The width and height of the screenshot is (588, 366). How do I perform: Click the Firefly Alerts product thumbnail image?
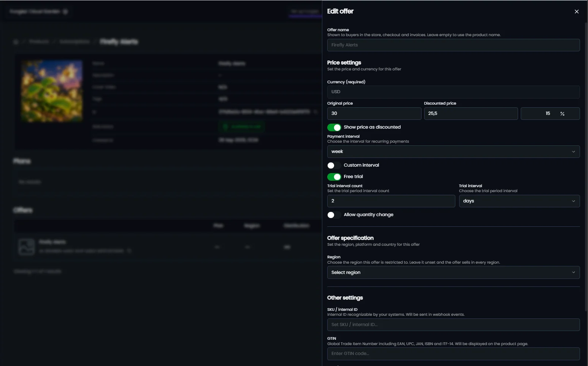[x=52, y=91]
